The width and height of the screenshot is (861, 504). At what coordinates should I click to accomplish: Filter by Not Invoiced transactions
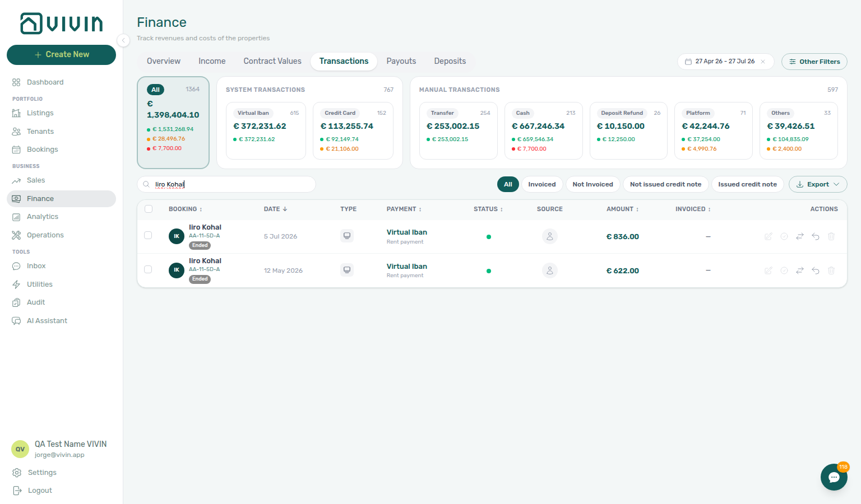tap(592, 184)
